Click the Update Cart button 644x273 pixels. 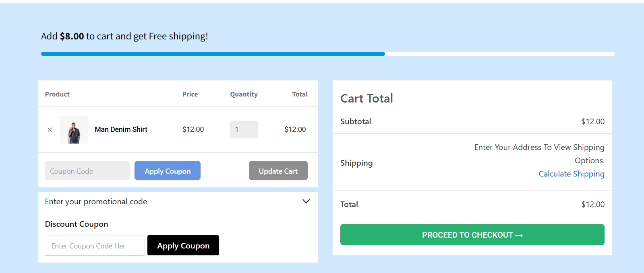[x=278, y=171]
